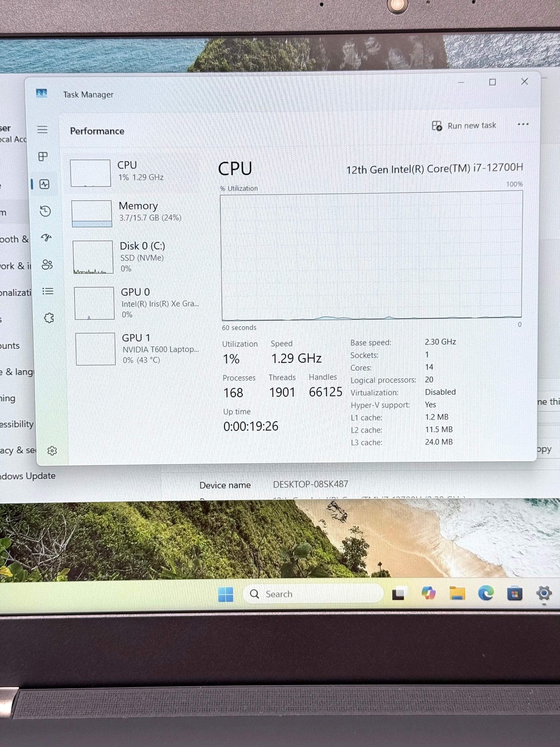Open the Startup apps sidebar icon
Viewport: 560px width, 747px height.
[x=46, y=238]
